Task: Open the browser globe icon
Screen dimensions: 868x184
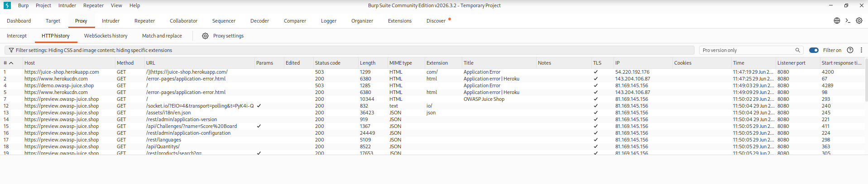Action: (x=837, y=21)
